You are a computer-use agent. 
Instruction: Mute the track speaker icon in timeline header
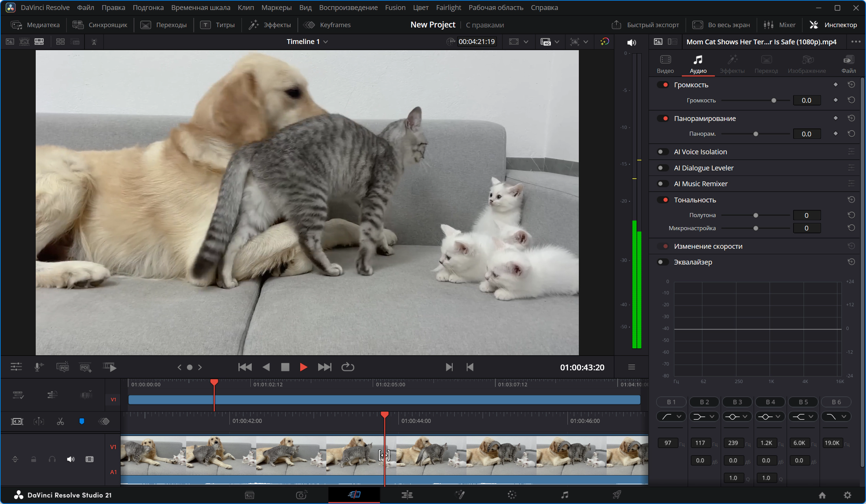[x=70, y=459]
